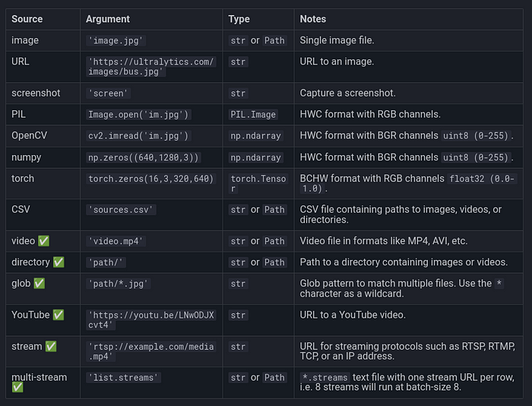The width and height of the screenshot is (532, 406).
Task: Click the Argument column header
Action: coord(108,19)
